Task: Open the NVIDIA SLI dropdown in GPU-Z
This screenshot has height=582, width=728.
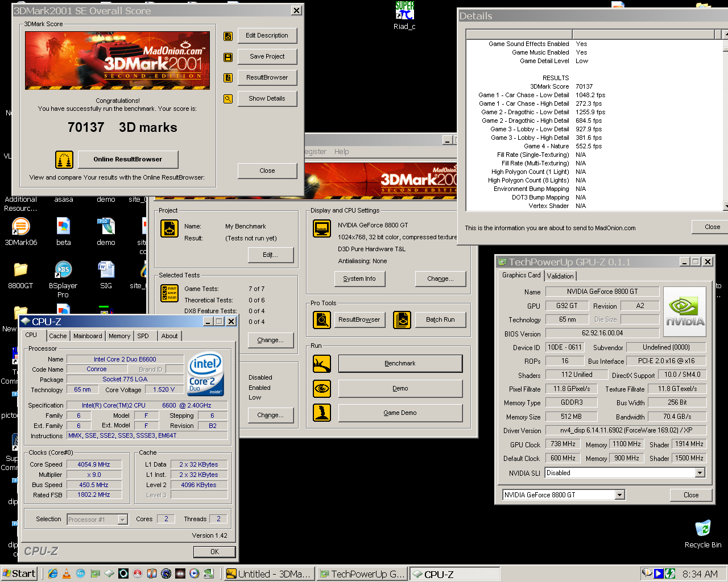Action: pos(700,473)
